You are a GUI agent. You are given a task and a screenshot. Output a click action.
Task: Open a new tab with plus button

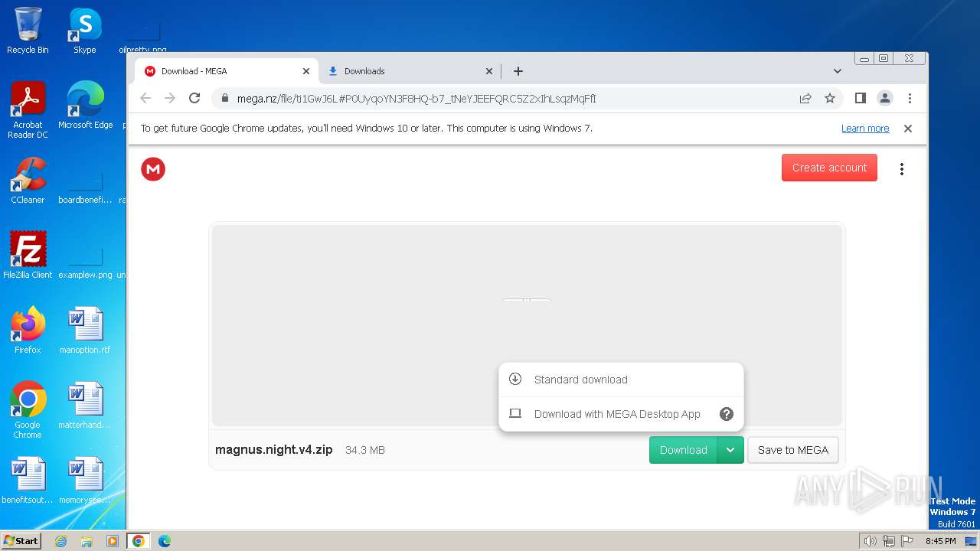coord(518,71)
